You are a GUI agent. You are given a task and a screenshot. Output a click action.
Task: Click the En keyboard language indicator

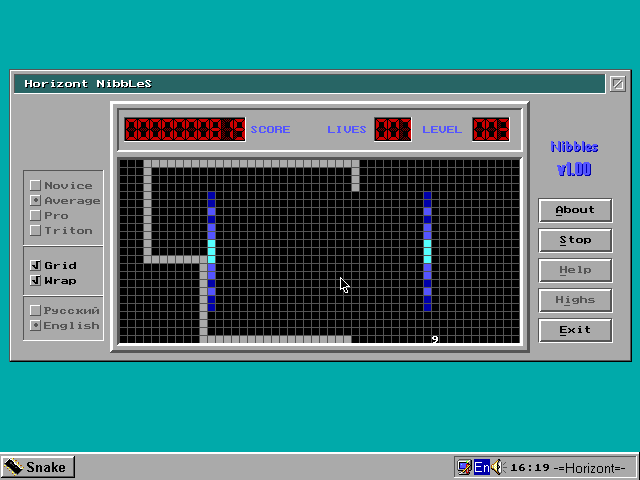pos(481,467)
